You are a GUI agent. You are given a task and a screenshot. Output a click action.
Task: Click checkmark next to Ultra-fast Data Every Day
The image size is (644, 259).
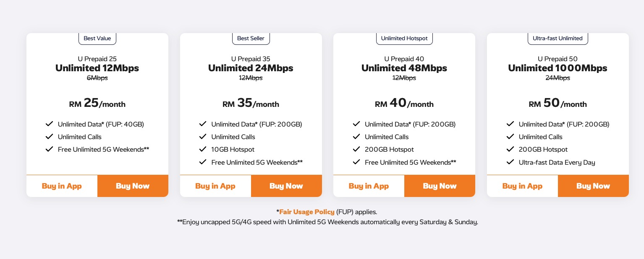[x=510, y=162]
